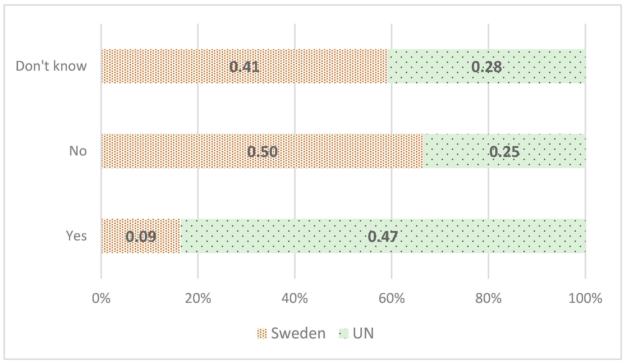The height and width of the screenshot is (364, 626).
Task: Click the "Yes" category axis label
Action: [77, 236]
